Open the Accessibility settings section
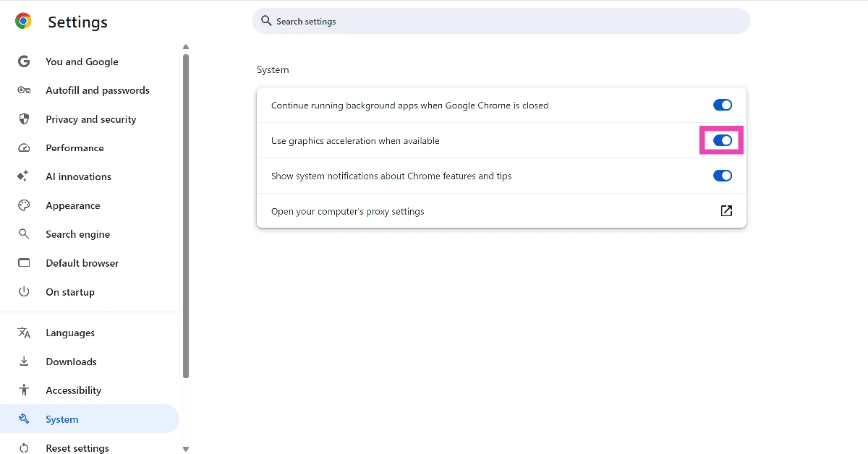The width and height of the screenshot is (868, 454). tap(72, 390)
